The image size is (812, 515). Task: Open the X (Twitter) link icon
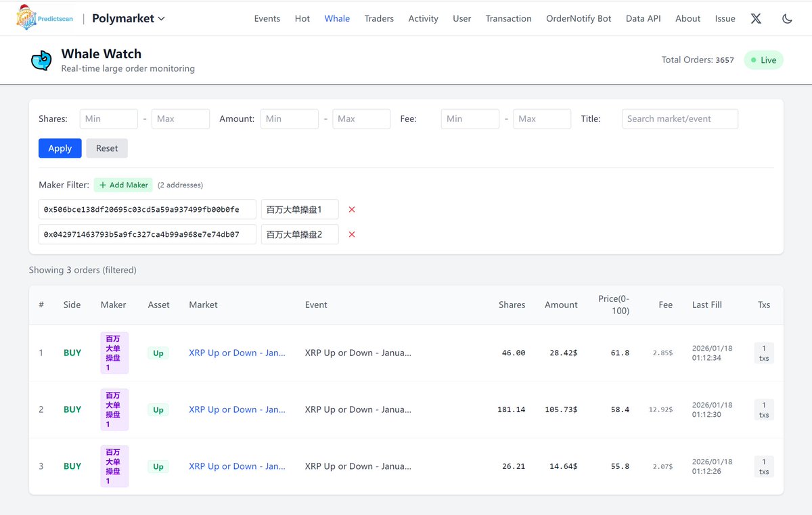[756, 18]
